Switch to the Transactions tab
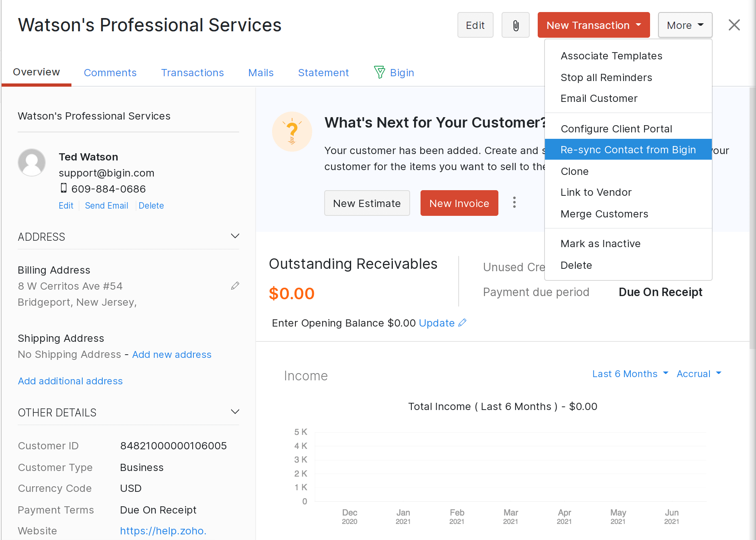 coord(192,73)
